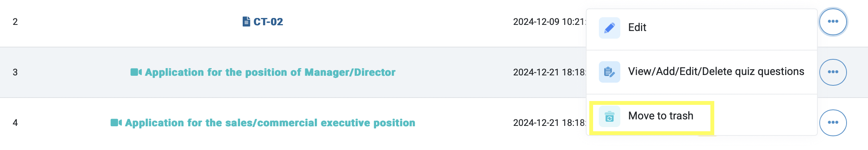Open Application for the sales/commercial executive position
Viewport: 868px width, 150px height.
coord(270,123)
